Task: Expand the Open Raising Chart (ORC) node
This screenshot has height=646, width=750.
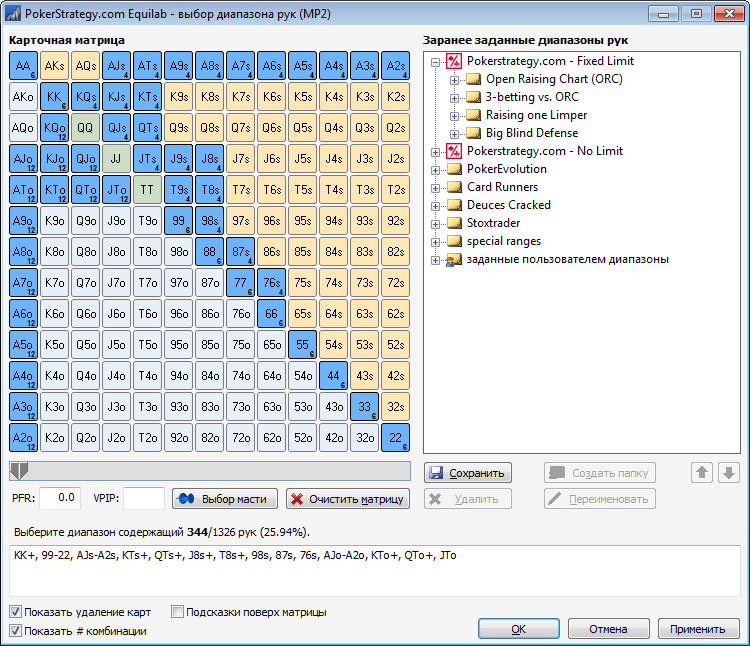Action: click(x=454, y=80)
